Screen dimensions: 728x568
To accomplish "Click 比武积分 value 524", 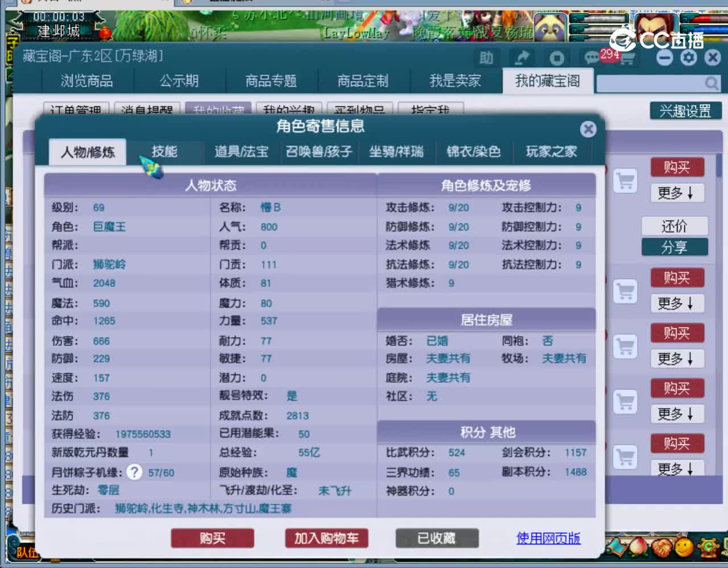I will pyautogui.click(x=457, y=452).
